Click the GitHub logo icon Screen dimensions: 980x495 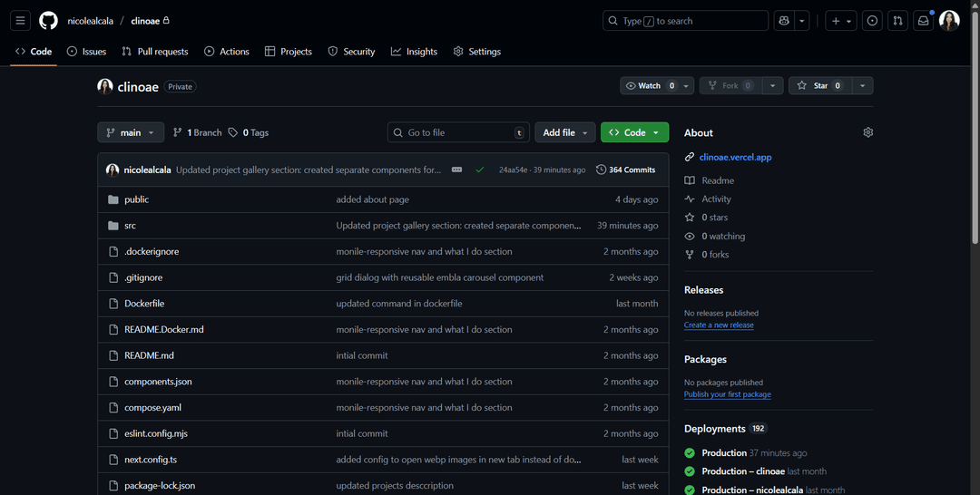coord(48,21)
